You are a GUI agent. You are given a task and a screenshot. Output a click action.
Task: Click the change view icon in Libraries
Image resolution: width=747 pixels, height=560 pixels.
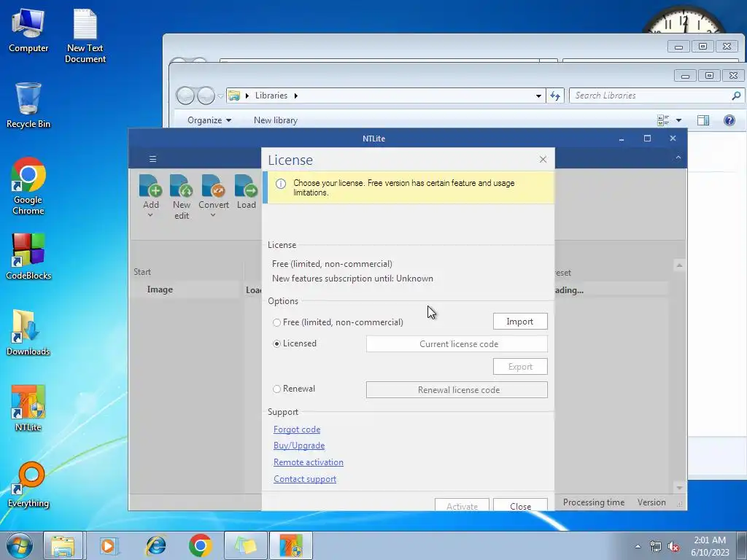coord(663,120)
